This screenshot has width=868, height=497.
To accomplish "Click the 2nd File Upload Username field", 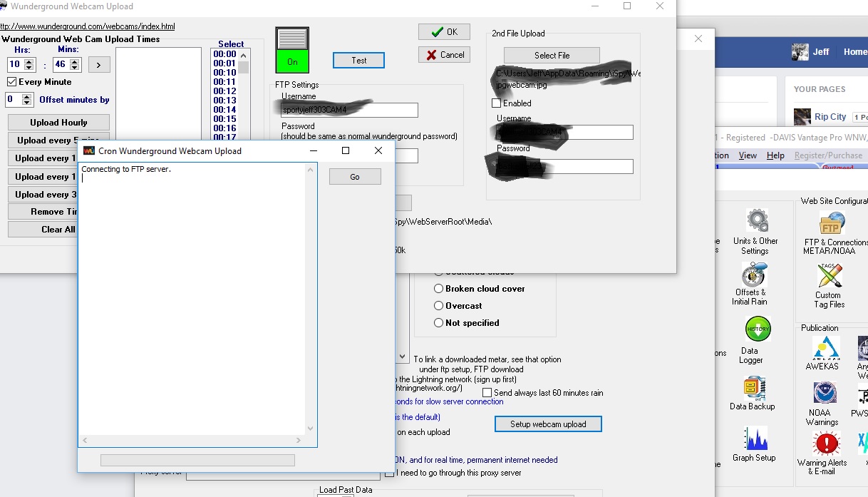I will tap(564, 133).
